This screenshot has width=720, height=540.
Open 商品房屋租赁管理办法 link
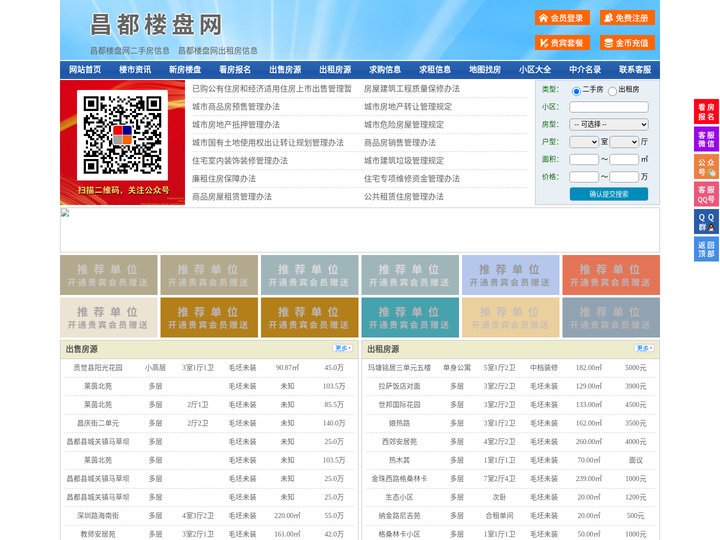232,197
